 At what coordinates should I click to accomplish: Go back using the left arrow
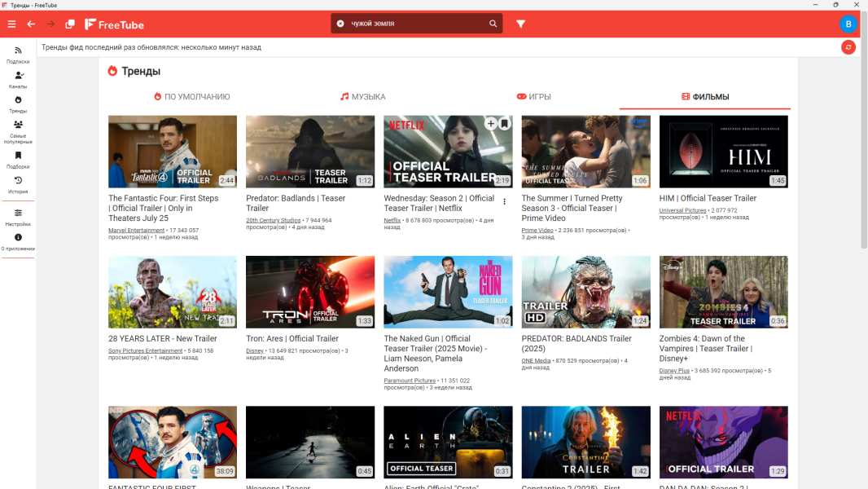pos(31,24)
